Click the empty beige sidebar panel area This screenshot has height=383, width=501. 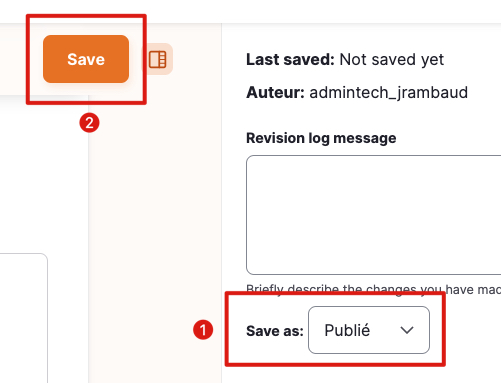[x=155, y=233]
